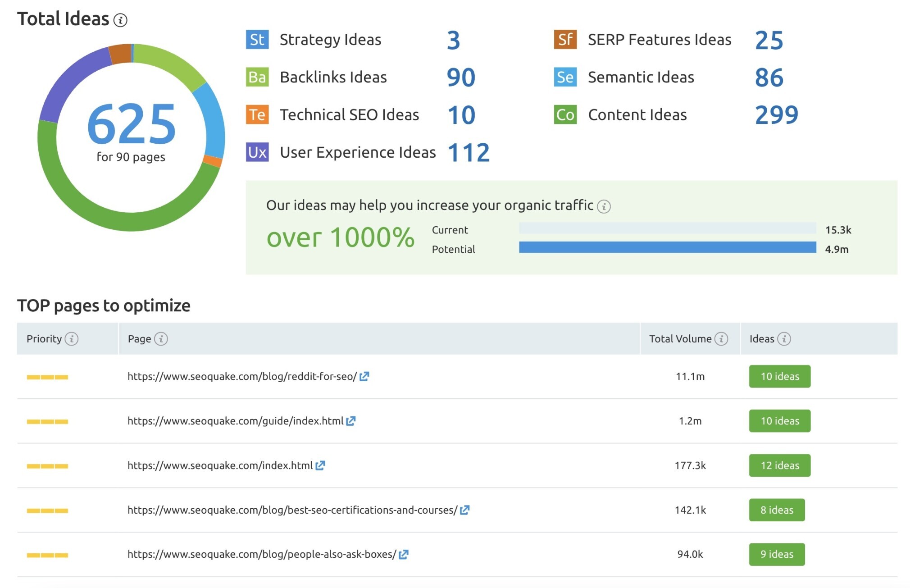The image size is (910, 588).
Task: Click the Semantic Ideas label
Action: [x=641, y=77]
